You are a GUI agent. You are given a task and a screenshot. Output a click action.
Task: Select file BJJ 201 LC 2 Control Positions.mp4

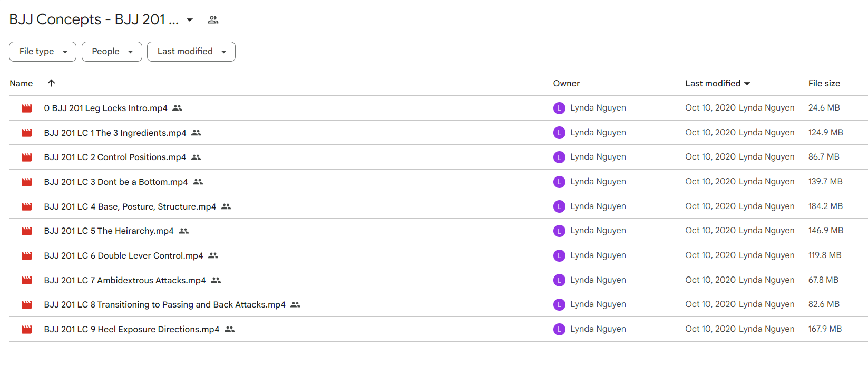click(115, 157)
